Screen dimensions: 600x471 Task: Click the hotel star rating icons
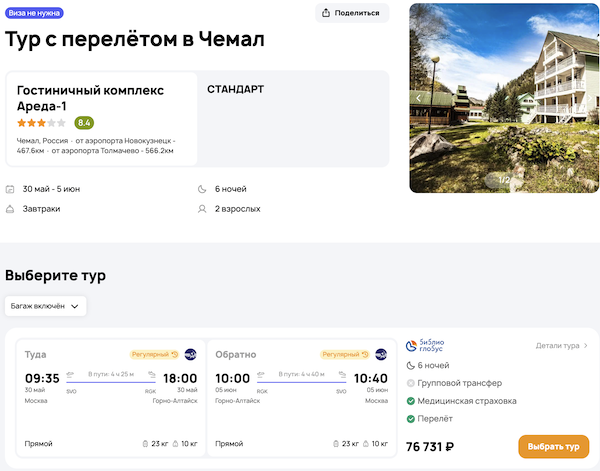pos(41,123)
